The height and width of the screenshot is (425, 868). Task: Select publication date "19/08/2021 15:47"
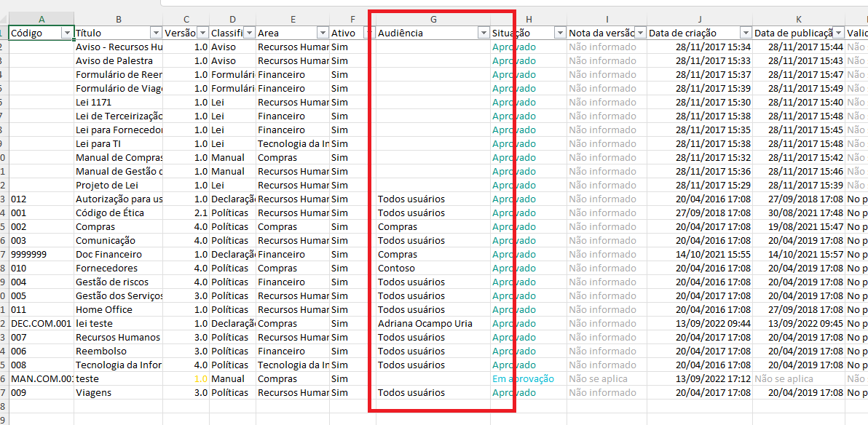coord(799,227)
